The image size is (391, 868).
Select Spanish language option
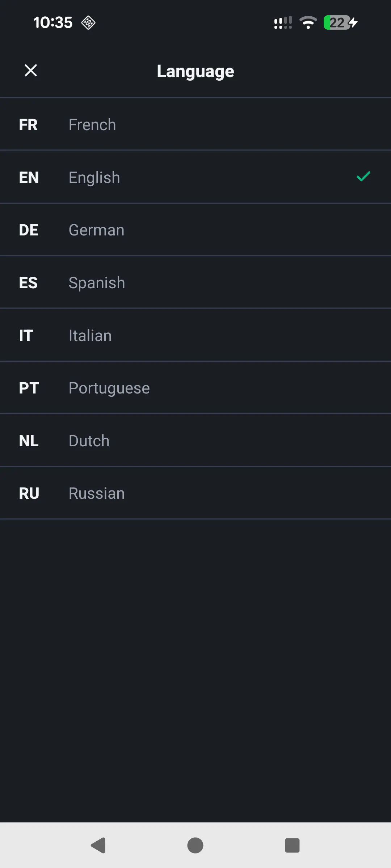coord(195,282)
